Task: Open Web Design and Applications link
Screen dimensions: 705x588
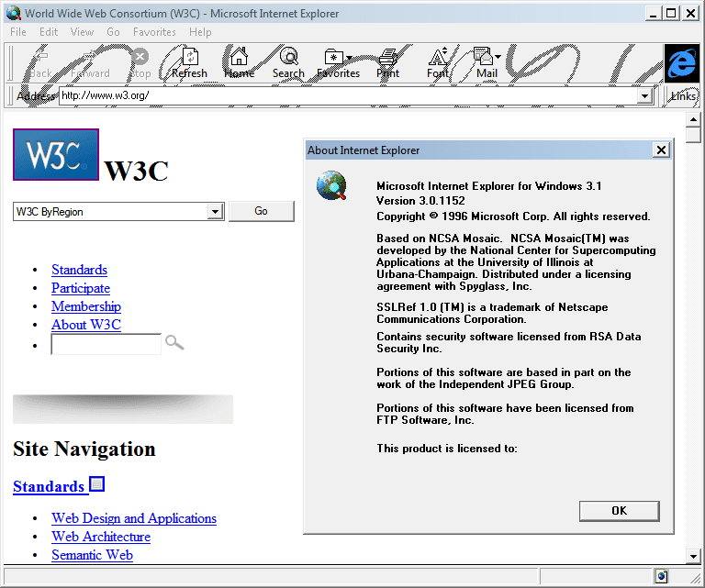Action: click(x=133, y=518)
